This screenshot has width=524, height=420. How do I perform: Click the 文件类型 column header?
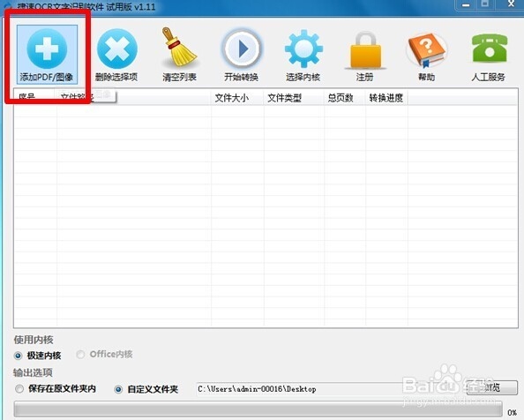click(294, 98)
